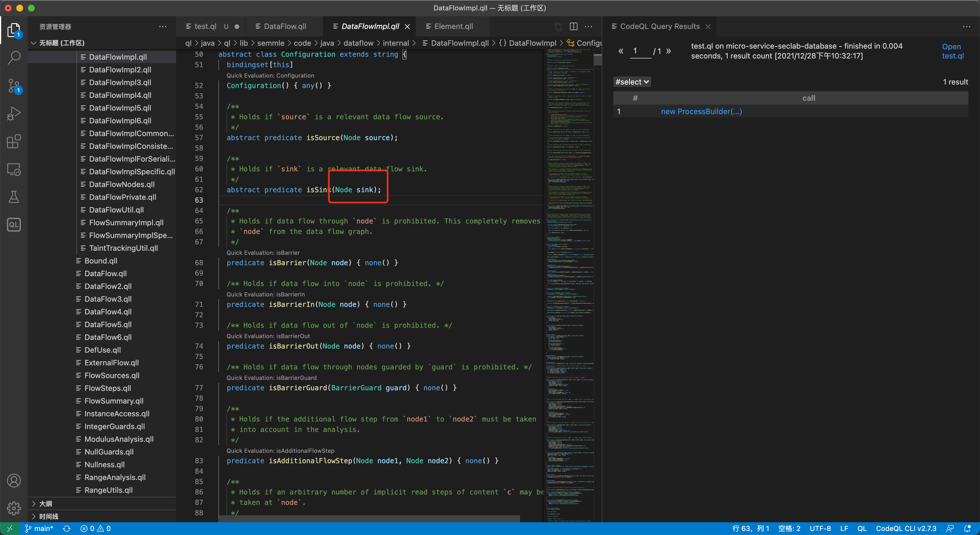Open the Extensions view icon
This screenshot has width=980, height=535.
(14, 142)
